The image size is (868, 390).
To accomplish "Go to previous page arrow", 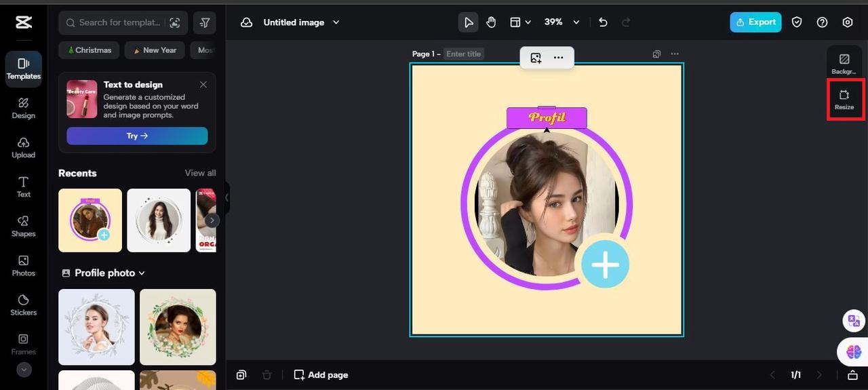I will (x=772, y=375).
